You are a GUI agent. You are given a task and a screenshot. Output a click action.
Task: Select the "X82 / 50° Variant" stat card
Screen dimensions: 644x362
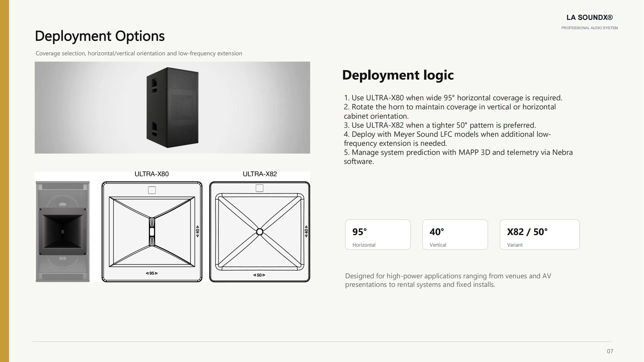tap(540, 235)
